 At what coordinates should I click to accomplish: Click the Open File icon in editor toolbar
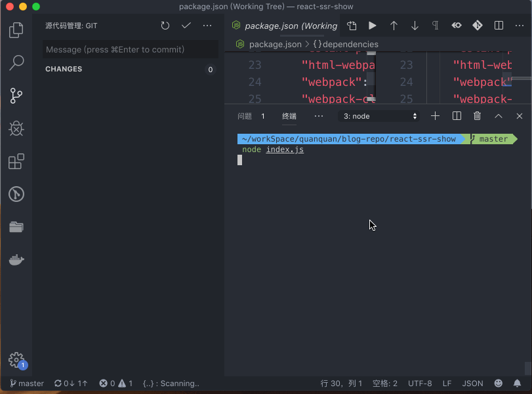pos(352,26)
